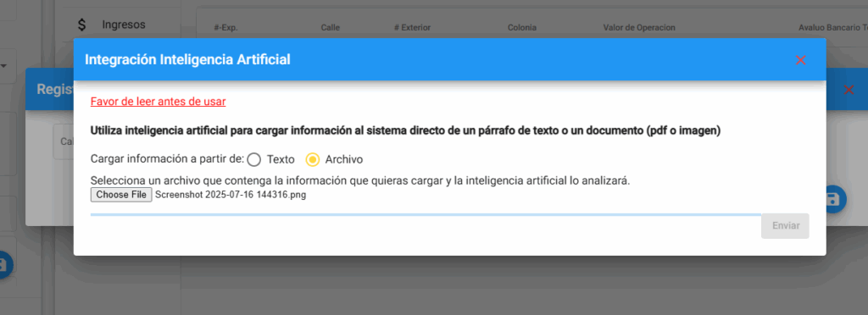Image resolution: width=868 pixels, height=315 pixels.
Task: Close the Integración Inteligencia Artificial dialog
Action: [800, 60]
